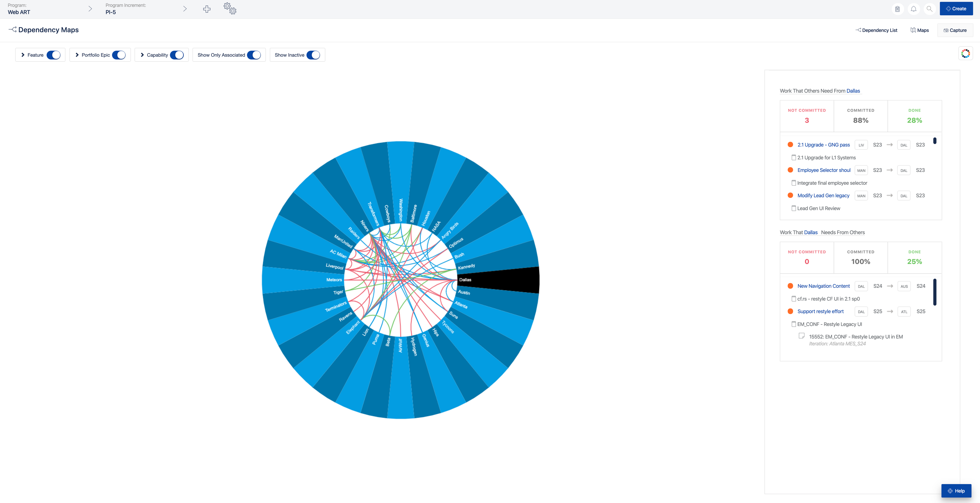Toggle Show Only Associated switch
Screen dimensions: 980x503
click(x=254, y=55)
